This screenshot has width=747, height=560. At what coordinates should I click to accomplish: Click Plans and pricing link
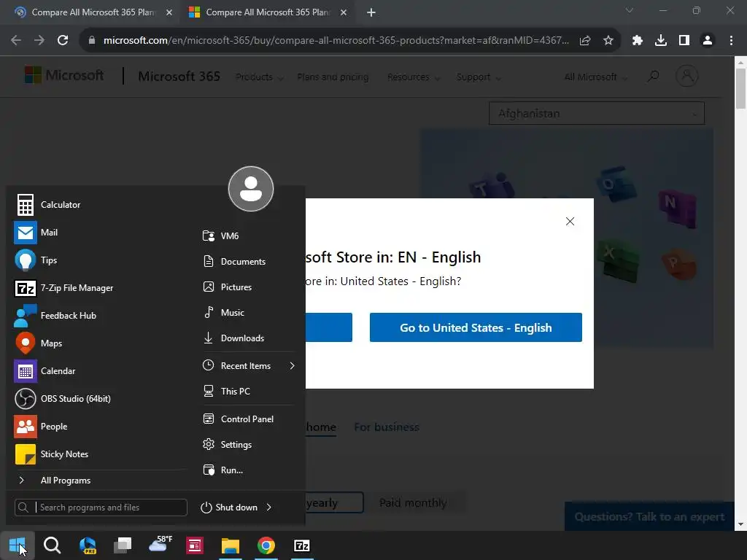[333, 77]
